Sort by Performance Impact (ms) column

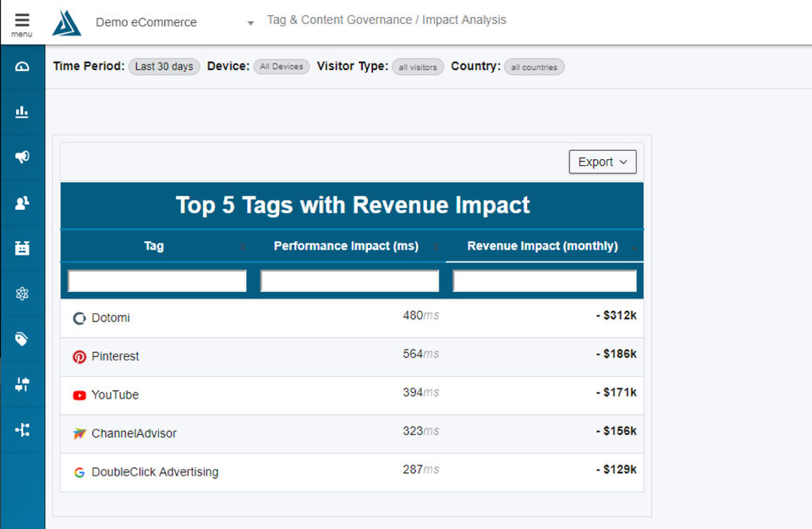[346, 246]
